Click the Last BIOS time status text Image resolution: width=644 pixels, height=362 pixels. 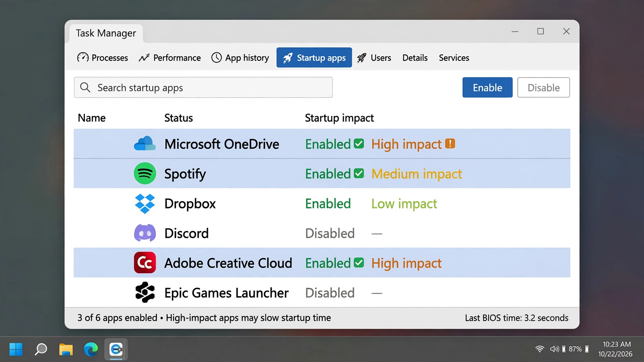tap(517, 318)
